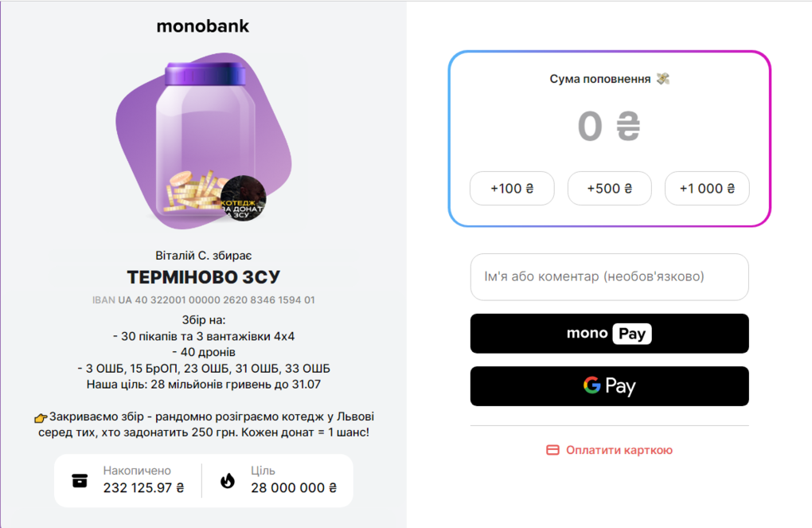Click the money emoji beside Сума поповнення
This screenshot has height=528, width=812.
click(x=663, y=79)
